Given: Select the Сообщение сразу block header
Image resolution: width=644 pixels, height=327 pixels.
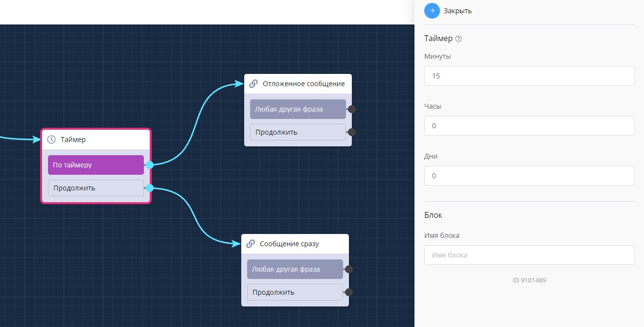Looking at the screenshot, I should click(x=295, y=244).
